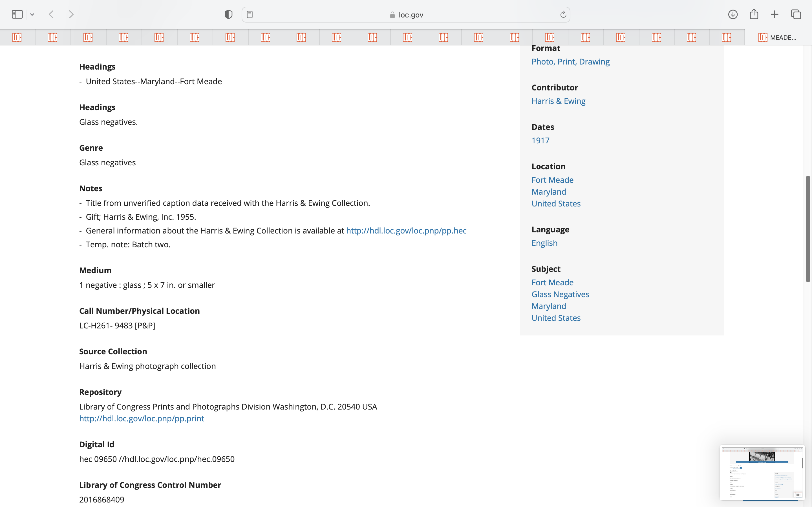Open the Downloads icon
The image size is (812, 507).
(732, 14)
